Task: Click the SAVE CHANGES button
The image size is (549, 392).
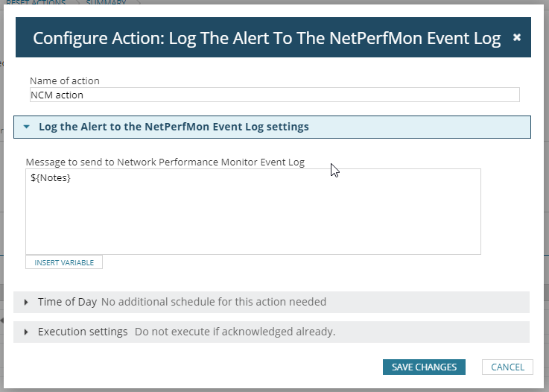Action: point(424,367)
